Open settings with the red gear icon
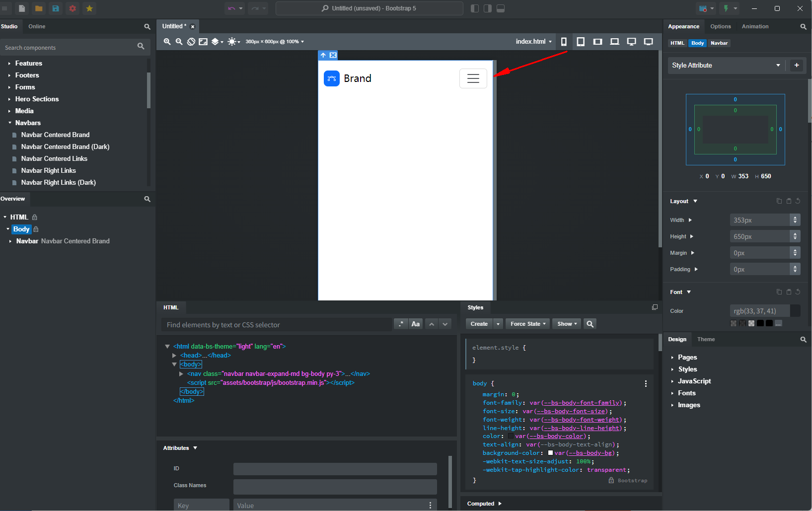The height and width of the screenshot is (511, 812). coord(73,8)
